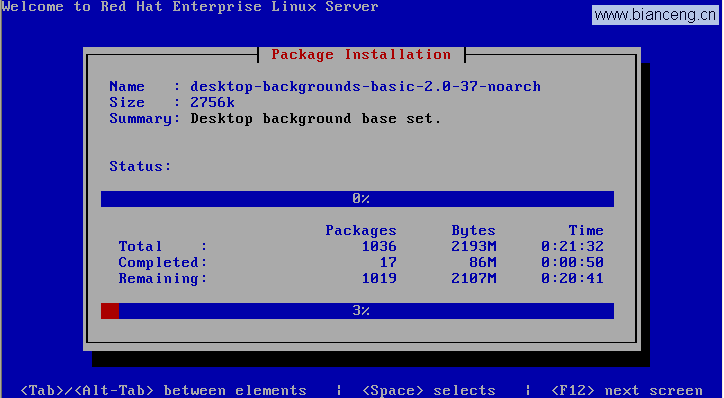Click the 'Packages' column header
This screenshot has width=724, height=398.
point(361,230)
